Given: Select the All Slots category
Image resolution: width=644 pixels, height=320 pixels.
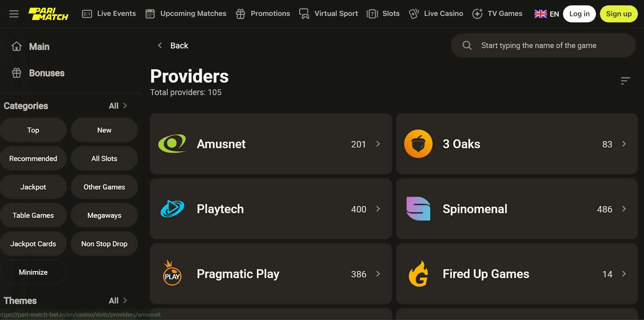Looking at the screenshot, I should tap(104, 158).
